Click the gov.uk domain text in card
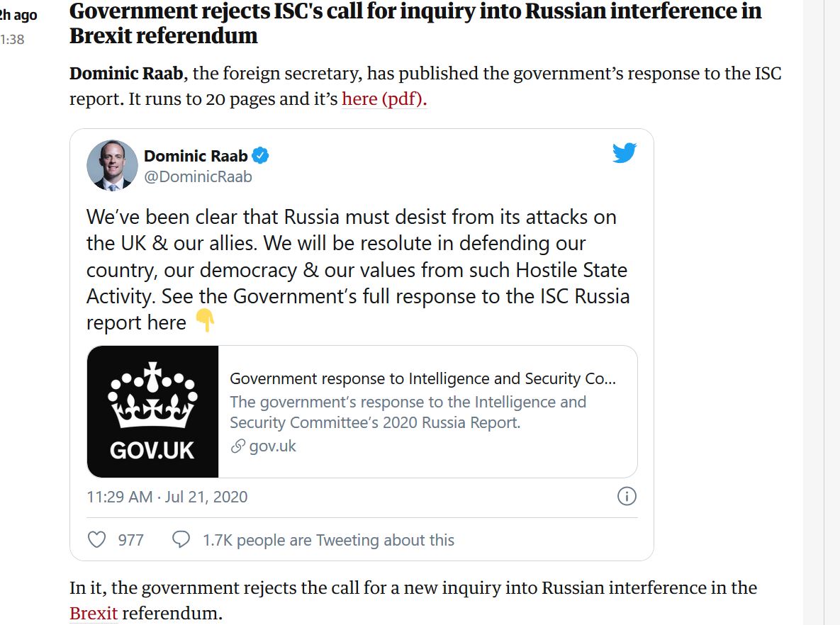Image resolution: width=840 pixels, height=625 pixels. pyautogui.click(x=273, y=446)
